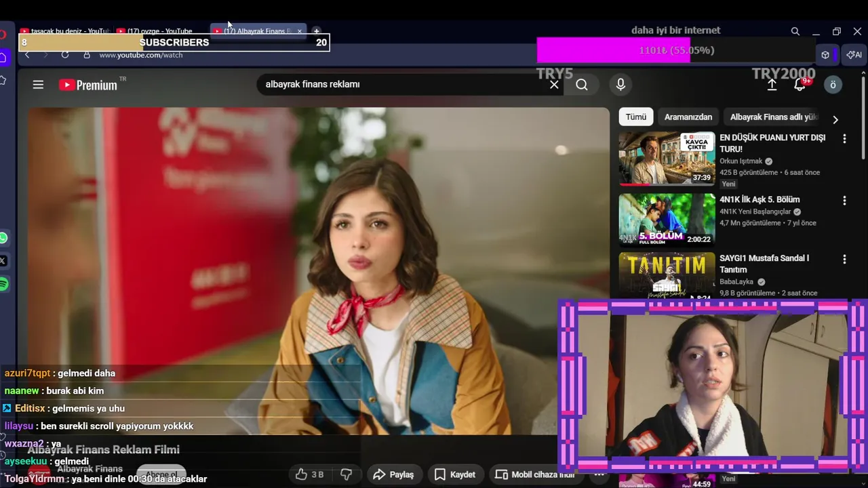The height and width of the screenshot is (488, 868).
Task: Clear the search box text
Action: (554, 85)
